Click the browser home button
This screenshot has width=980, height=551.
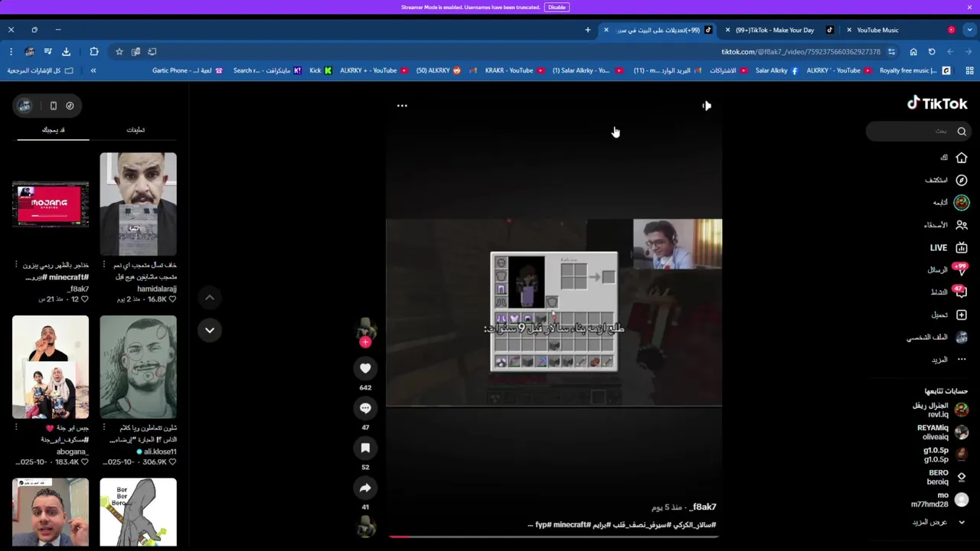click(913, 51)
